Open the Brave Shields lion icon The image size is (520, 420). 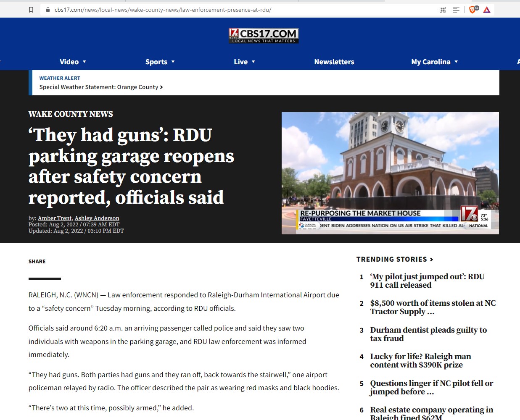[x=473, y=9]
